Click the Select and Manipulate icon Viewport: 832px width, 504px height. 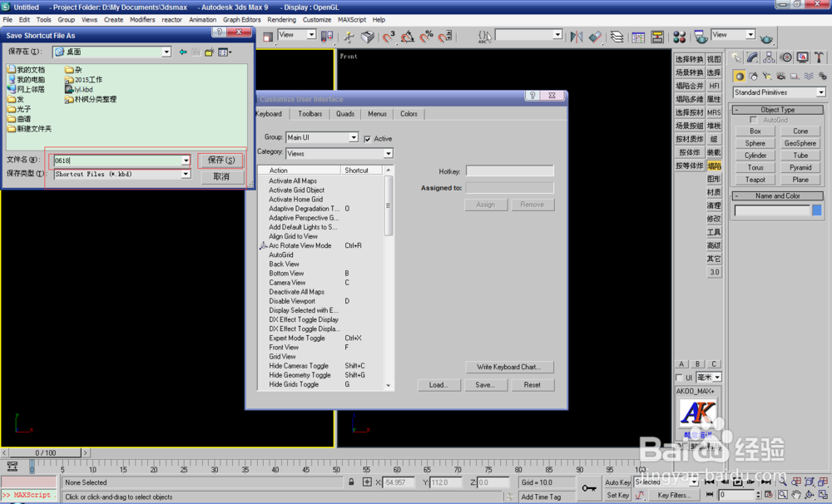[349, 37]
